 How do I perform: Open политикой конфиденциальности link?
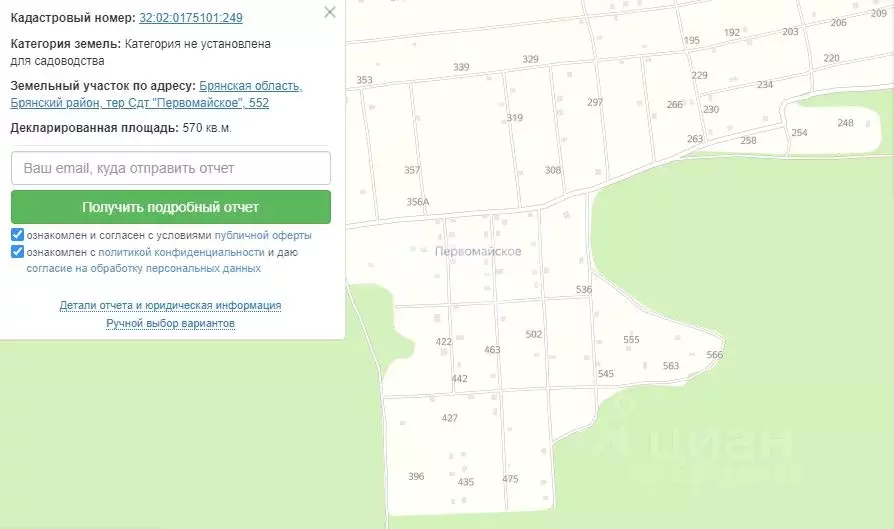point(181,253)
